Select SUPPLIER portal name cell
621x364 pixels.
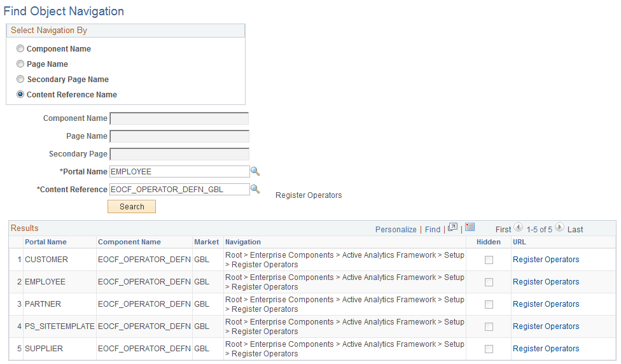(x=43, y=348)
